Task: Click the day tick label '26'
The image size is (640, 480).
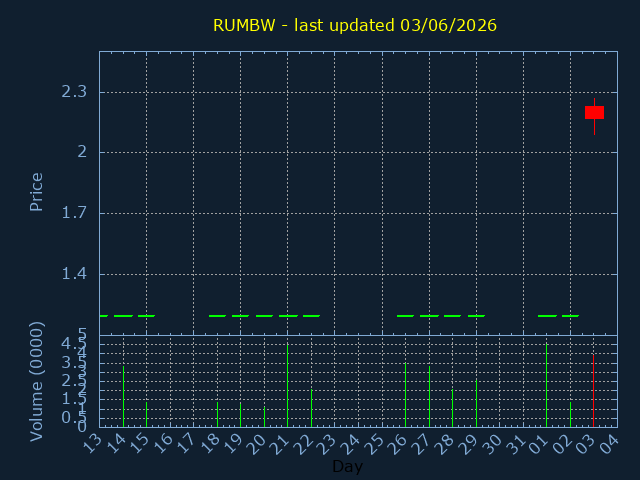Action: point(398,443)
